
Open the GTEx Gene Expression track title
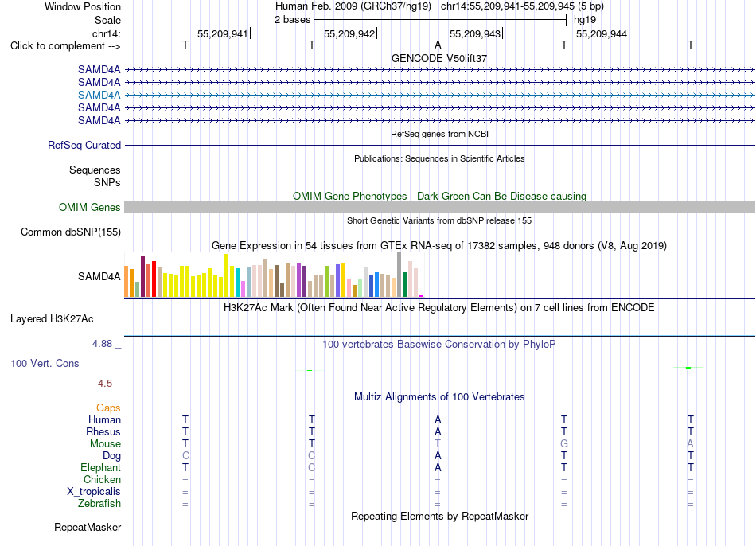[439, 245]
